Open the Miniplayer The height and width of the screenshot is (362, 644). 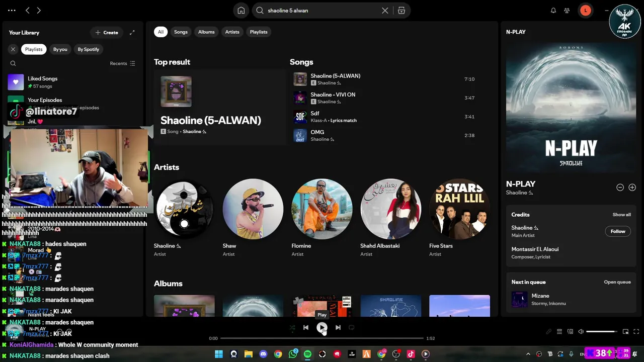point(625,332)
